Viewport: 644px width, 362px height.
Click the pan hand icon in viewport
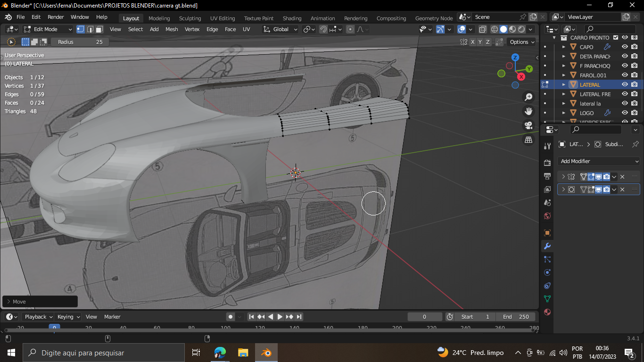pyautogui.click(x=528, y=111)
